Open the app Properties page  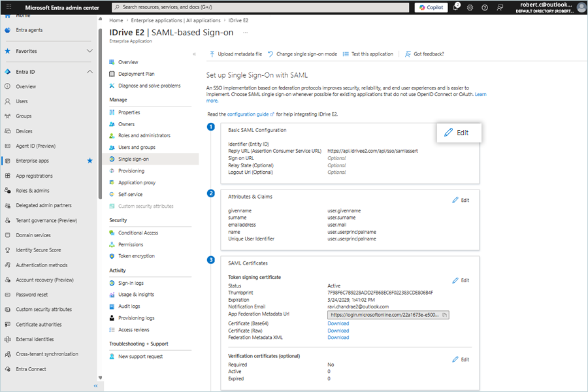pos(129,112)
